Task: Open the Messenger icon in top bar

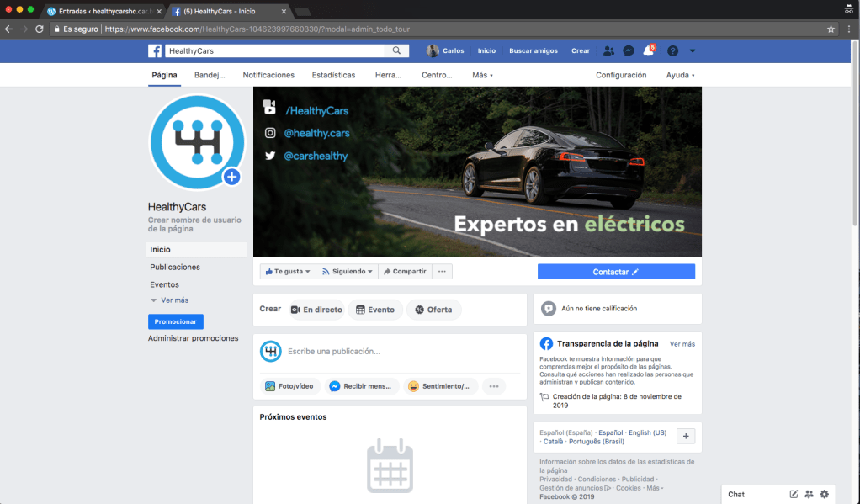Action: pyautogui.click(x=628, y=50)
